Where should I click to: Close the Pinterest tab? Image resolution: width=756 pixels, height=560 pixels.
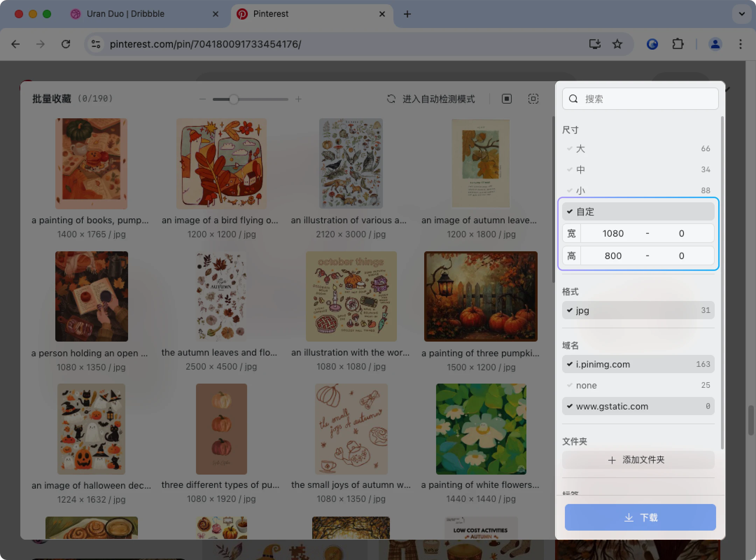coord(382,14)
